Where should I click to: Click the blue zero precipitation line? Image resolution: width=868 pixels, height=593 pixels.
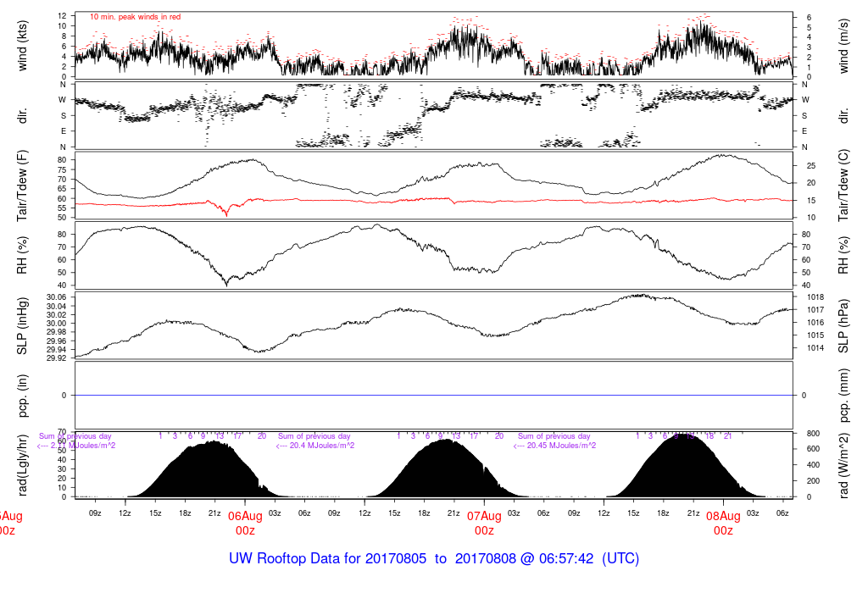(433, 395)
